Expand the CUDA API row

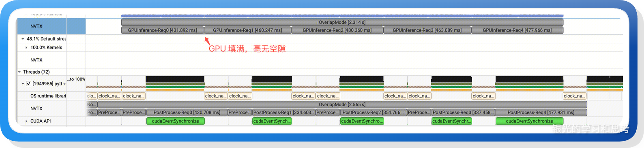coord(26,121)
